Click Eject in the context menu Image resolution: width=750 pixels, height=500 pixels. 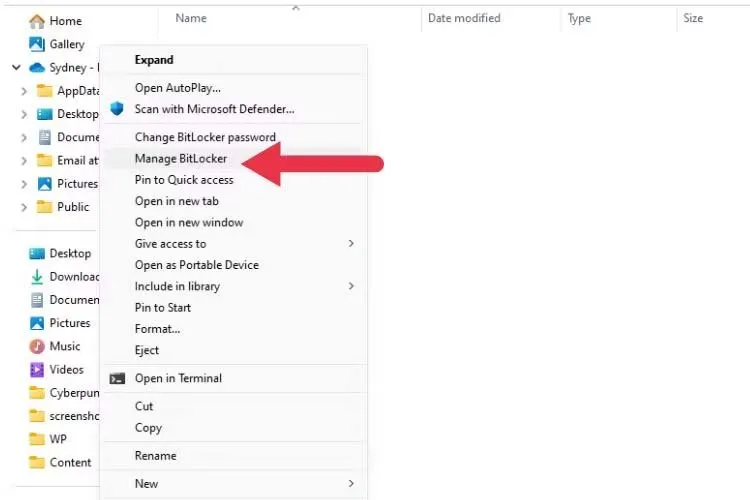coord(147,350)
